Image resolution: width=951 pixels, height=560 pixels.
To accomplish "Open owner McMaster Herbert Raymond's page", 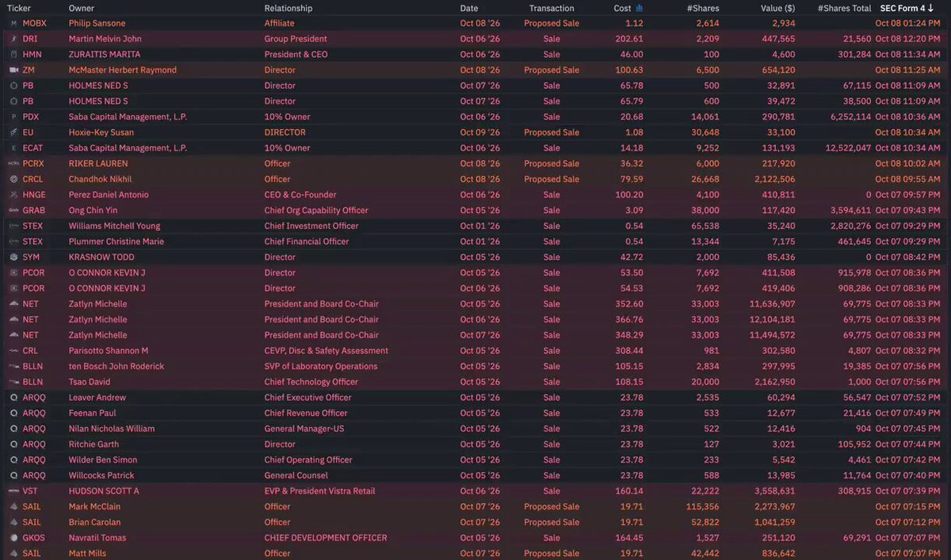I will click(x=123, y=70).
